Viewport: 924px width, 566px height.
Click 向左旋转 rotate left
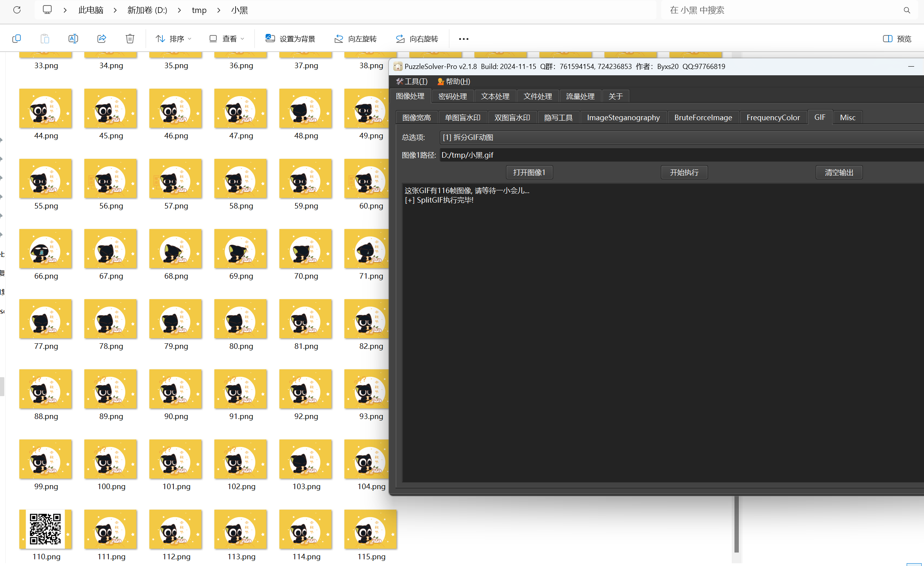(356, 39)
